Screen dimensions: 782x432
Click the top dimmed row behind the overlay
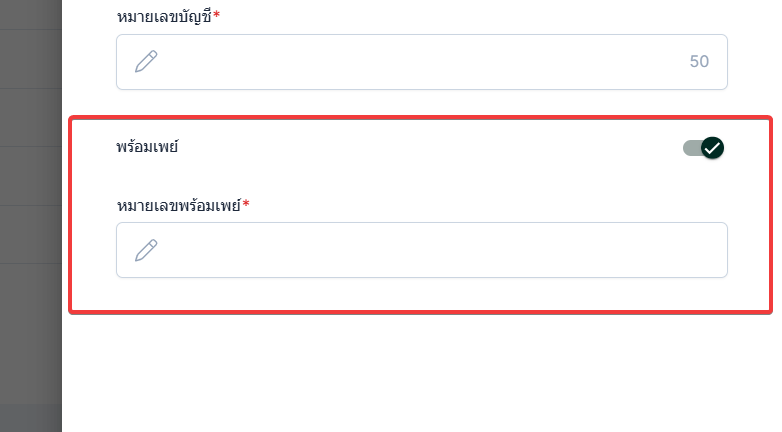point(30,14)
